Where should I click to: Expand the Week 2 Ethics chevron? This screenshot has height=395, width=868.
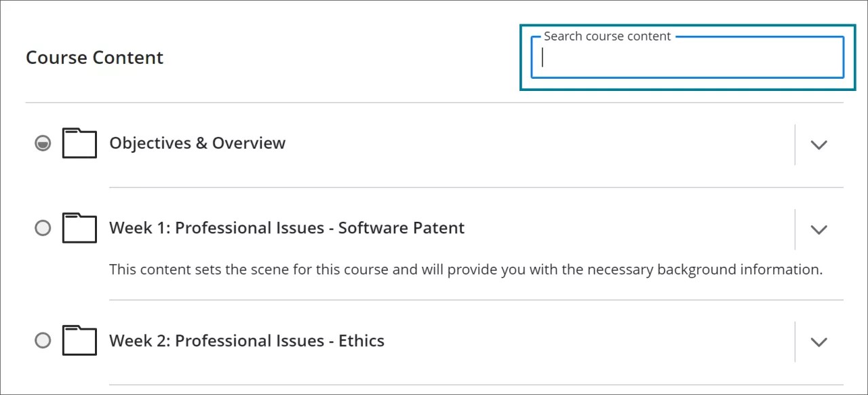coord(819,342)
